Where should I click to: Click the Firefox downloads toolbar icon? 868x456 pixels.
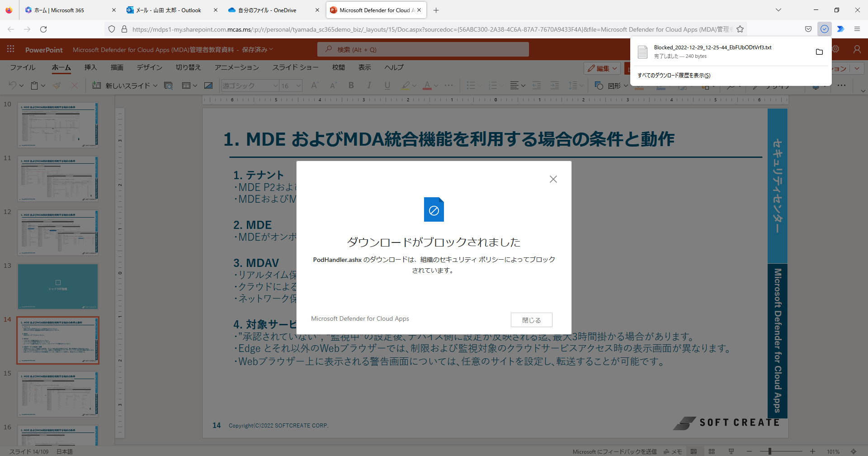(825, 29)
